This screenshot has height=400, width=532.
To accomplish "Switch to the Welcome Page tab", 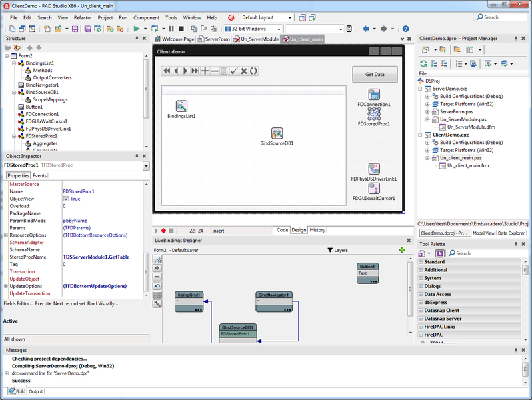I will 175,39.
